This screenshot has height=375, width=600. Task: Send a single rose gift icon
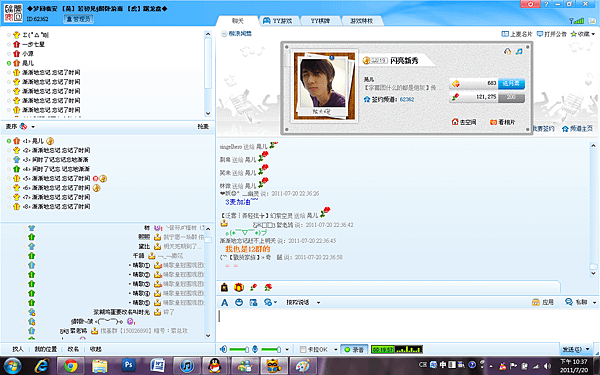253,287
